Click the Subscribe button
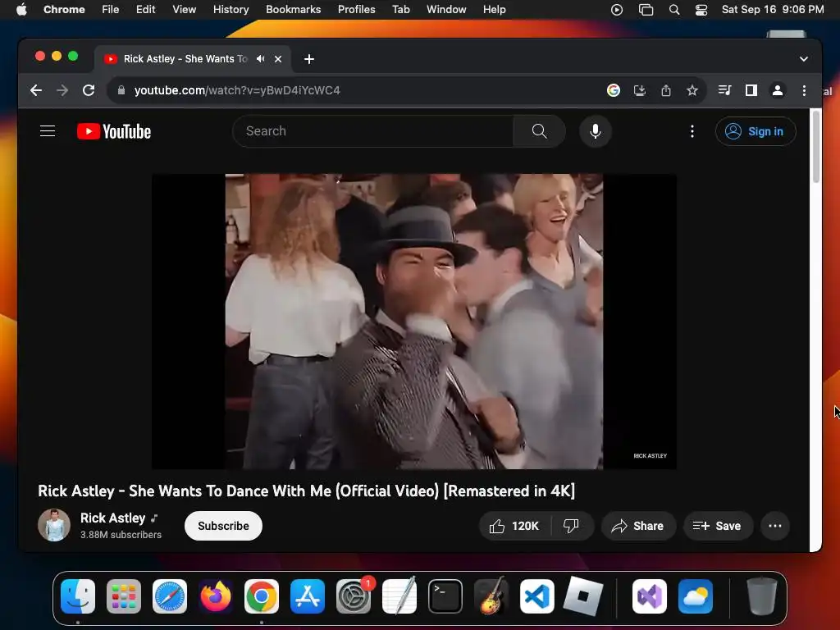Image resolution: width=840 pixels, height=630 pixels. [223, 526]
